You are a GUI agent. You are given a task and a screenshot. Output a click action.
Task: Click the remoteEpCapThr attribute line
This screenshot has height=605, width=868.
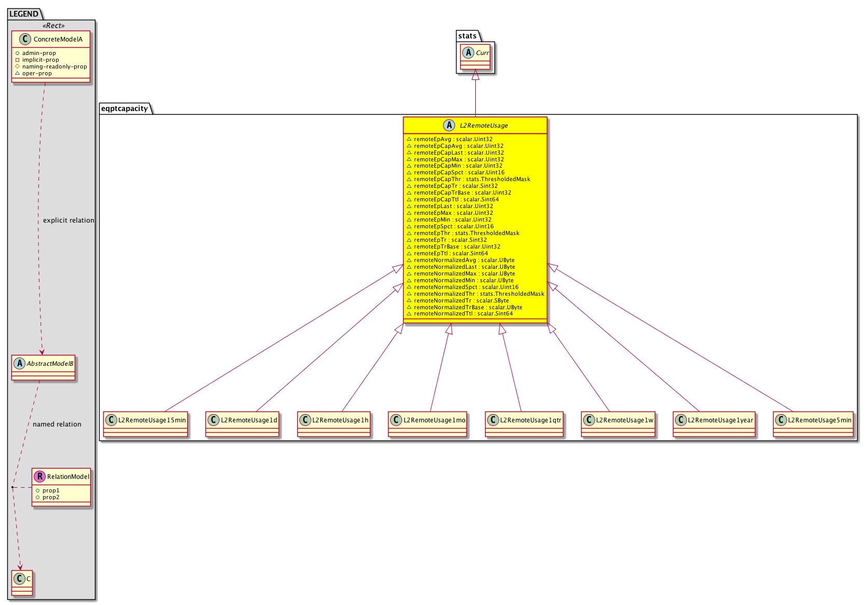pos(472,180)
